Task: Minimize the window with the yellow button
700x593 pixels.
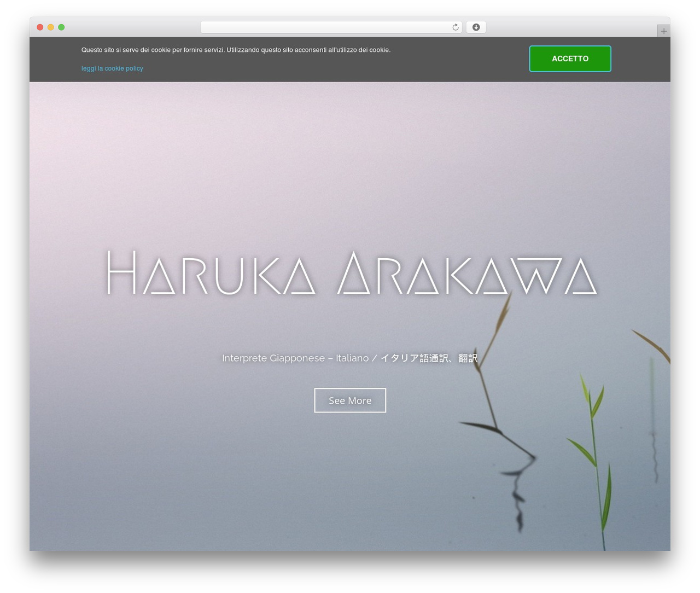Action: pos(51,27)
